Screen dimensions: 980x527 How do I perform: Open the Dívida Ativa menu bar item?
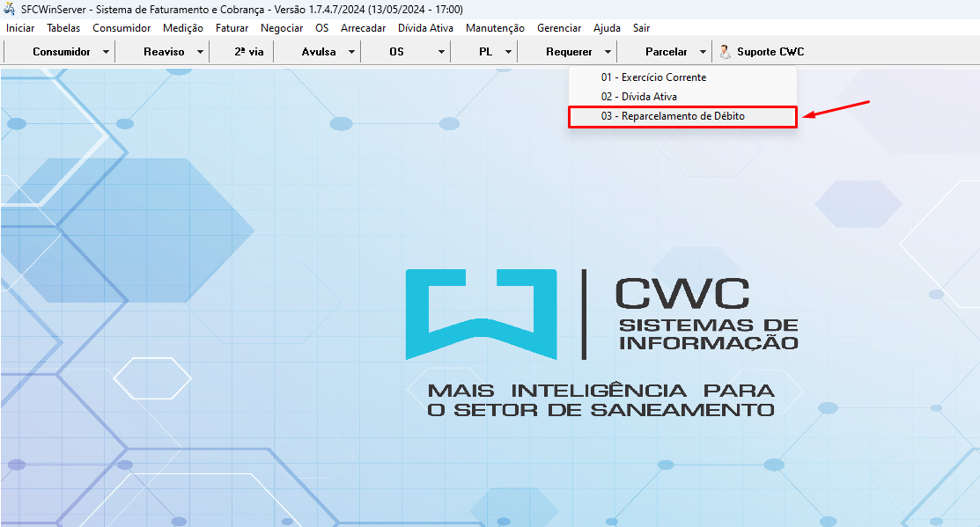tap(425, 28)
